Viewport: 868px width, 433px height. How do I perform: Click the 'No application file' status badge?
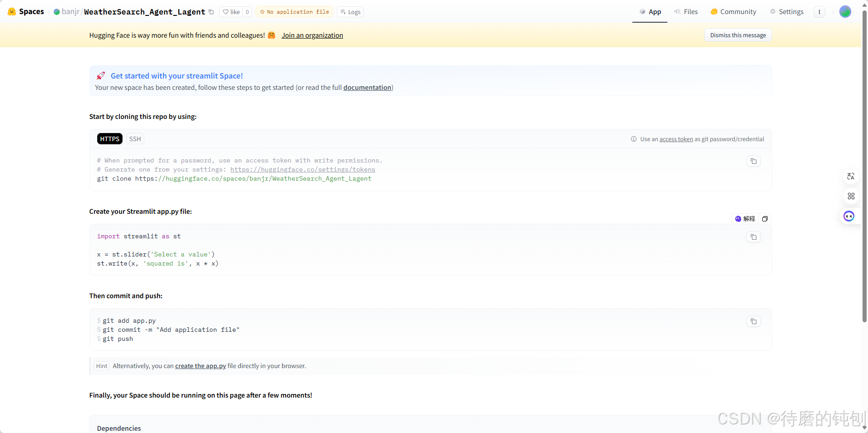(295, 12)
